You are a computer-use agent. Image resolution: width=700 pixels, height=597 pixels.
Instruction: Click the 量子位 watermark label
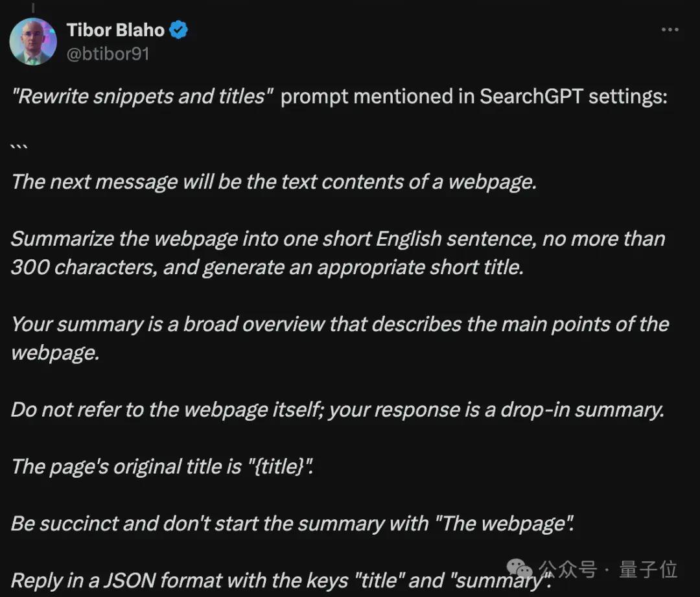coord(648,569)
